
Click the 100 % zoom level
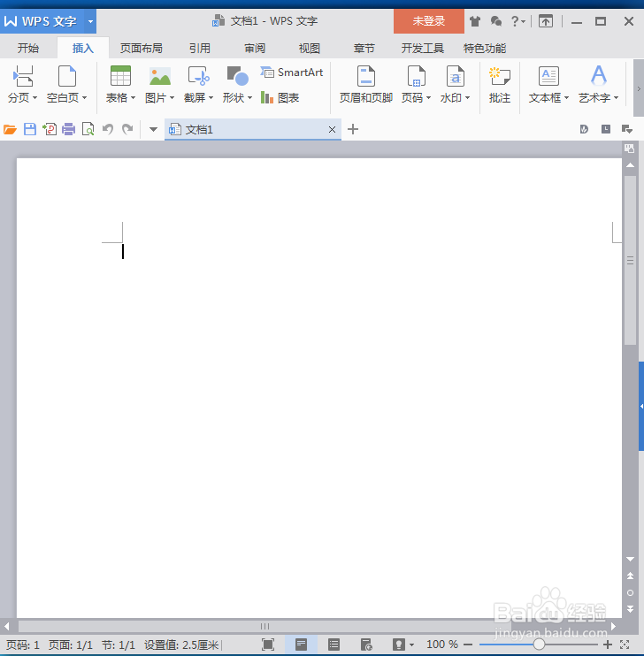pyautogui.click(x=442, y=645)
